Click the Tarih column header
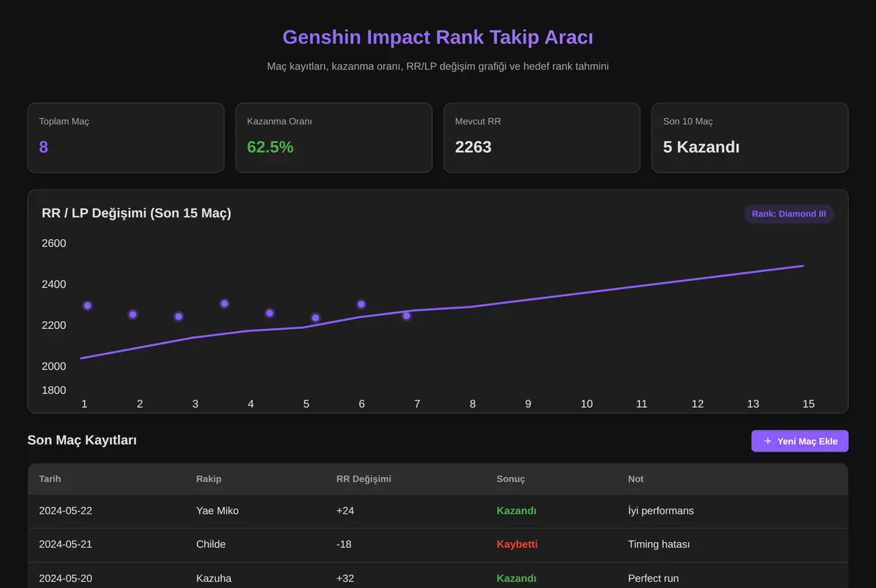Viewport: 876px width, 588px height. pos(50,479)
